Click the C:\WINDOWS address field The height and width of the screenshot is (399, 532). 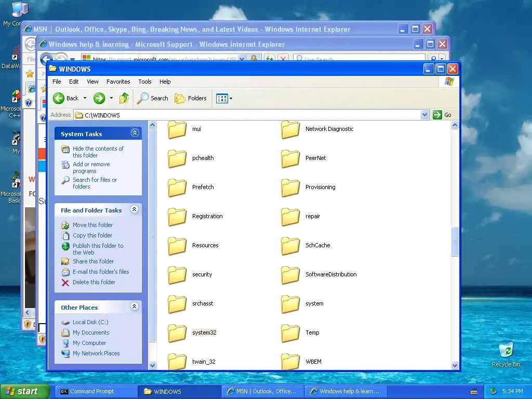click(247, 115)
